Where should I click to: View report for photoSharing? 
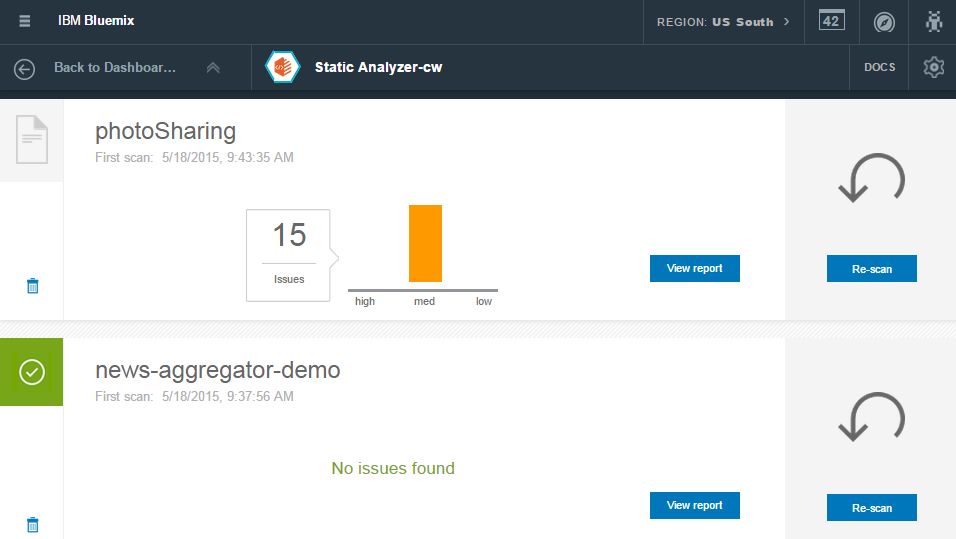tap(694, 268)
